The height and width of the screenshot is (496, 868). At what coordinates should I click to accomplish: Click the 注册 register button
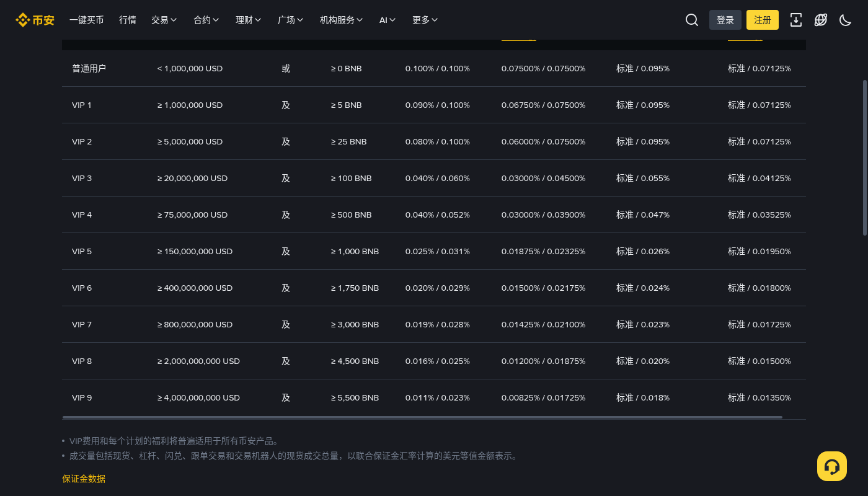[763, 20]
